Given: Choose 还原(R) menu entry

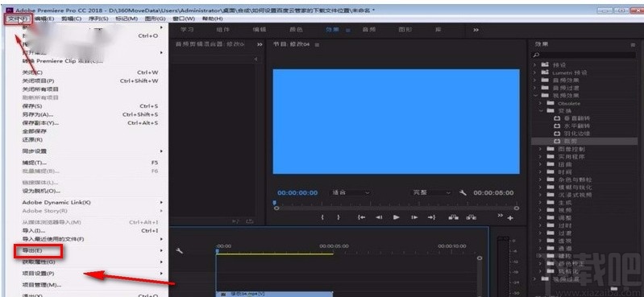Looking at the screenshot, I should [x=32, y=140].
